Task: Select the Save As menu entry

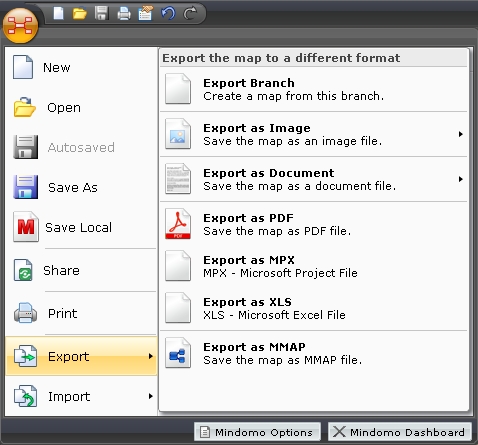Action: 81,187
